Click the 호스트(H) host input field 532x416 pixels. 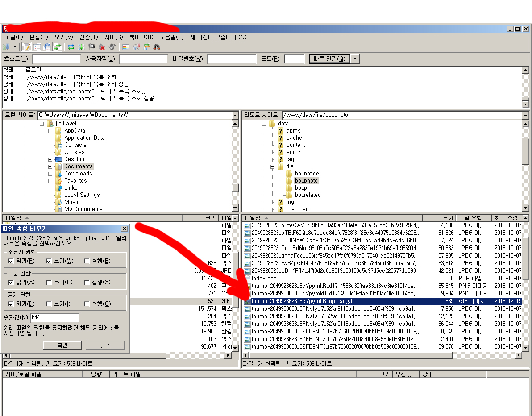57,59
